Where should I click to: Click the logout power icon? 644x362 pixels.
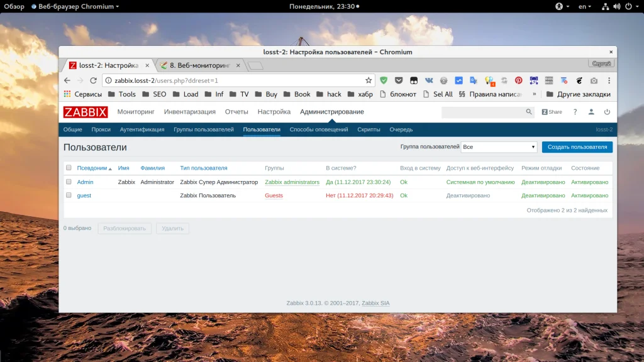tap(607, 112)
